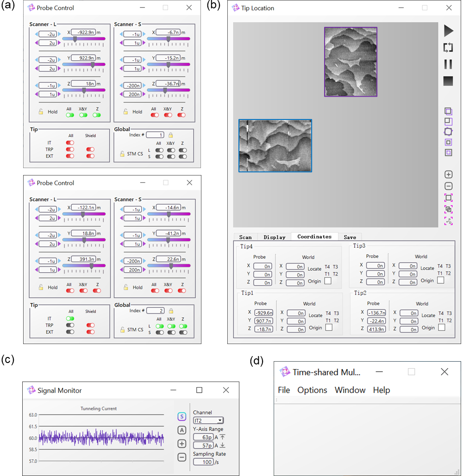Toggle Scanner-L All hold switch in Index 1 window
Screen dimensions: 463x476
70,115
